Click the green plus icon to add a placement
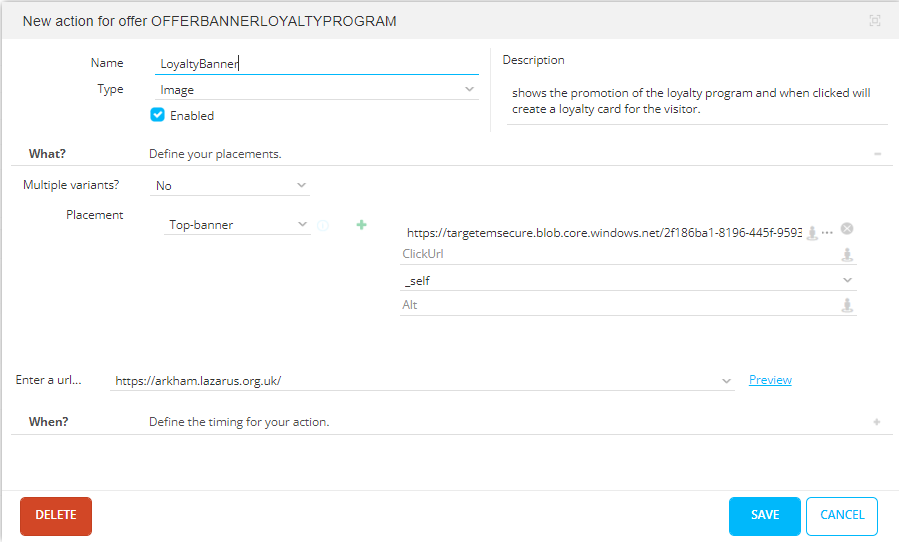Screen dimensions: 899x542 tap(361, 225)
